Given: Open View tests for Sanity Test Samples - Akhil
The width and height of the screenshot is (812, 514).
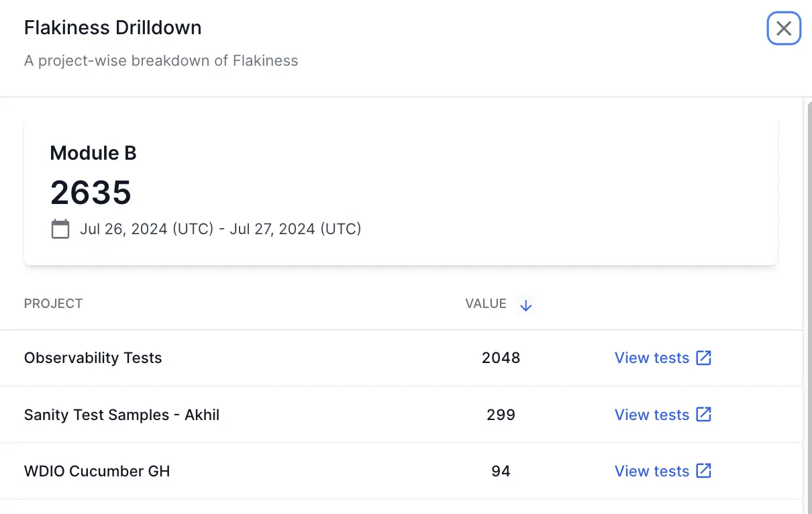Looking at the screenshot, I should (x=652, y=415).
